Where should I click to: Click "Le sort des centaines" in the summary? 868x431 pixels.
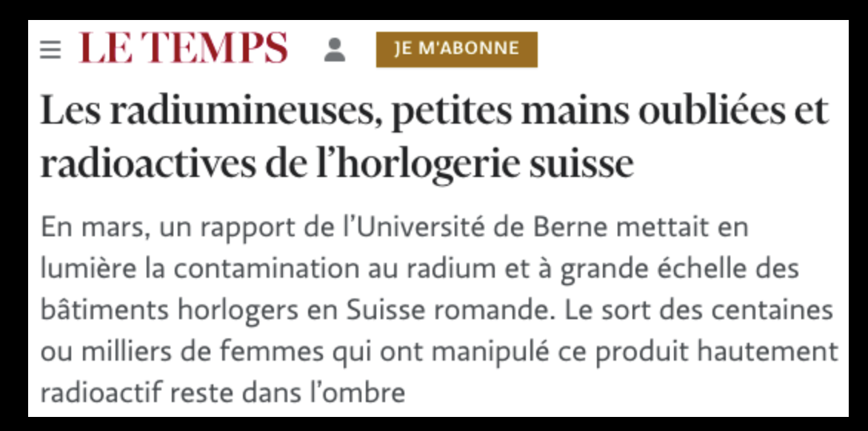point(698,310)
